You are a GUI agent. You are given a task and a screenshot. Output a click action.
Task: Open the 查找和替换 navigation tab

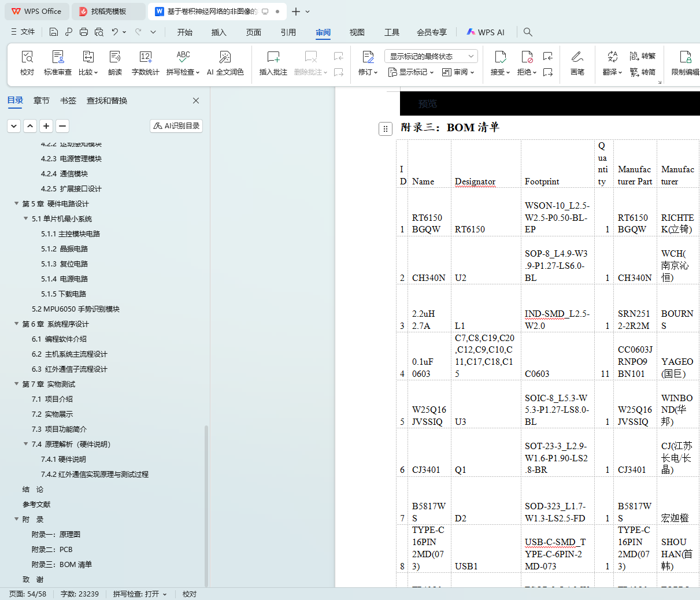coord(107,101)
